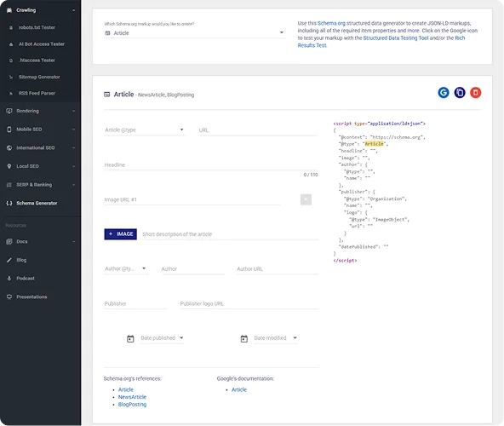Open the Date published calendar icon
This screenshot has height=426, width=504.
pyautogui.click(x=130, y=338)
